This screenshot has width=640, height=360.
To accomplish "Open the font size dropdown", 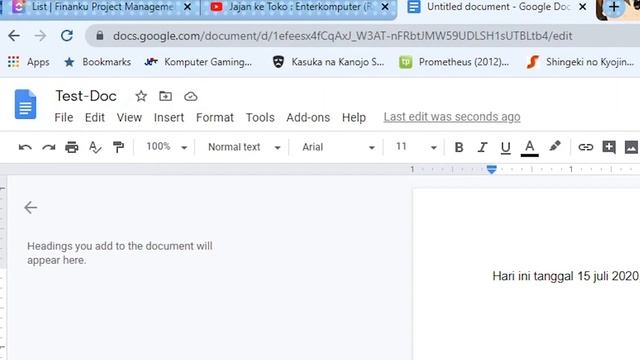I will click(x=416, y=147).
